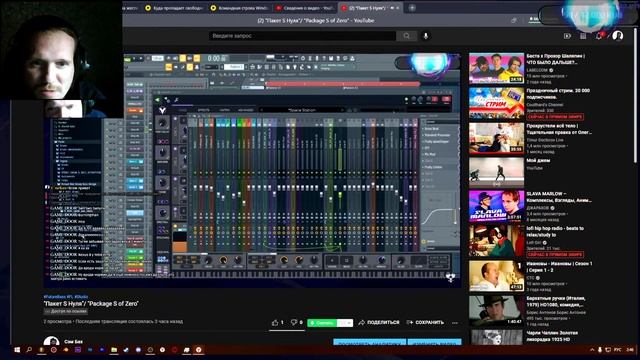Click the YouTube search magnifier button
The height and width of the screenshot is (360, 640).
click(407, 36)
